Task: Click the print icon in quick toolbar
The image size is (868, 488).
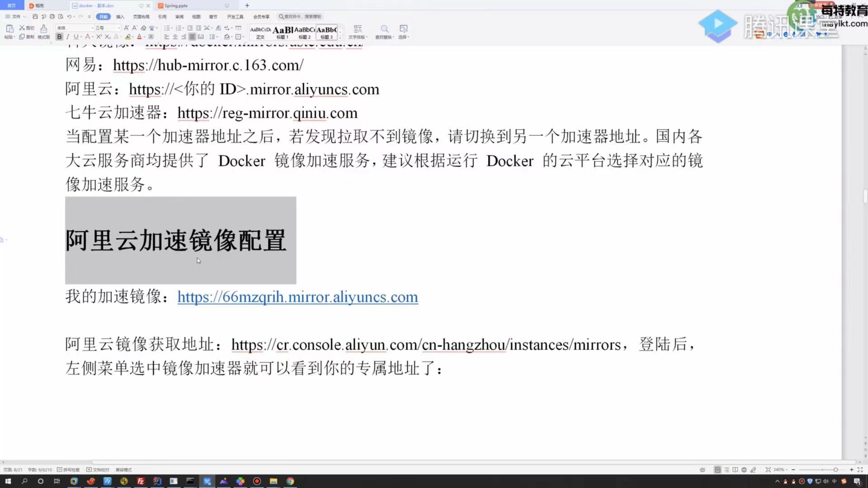Action: [52, 17]
